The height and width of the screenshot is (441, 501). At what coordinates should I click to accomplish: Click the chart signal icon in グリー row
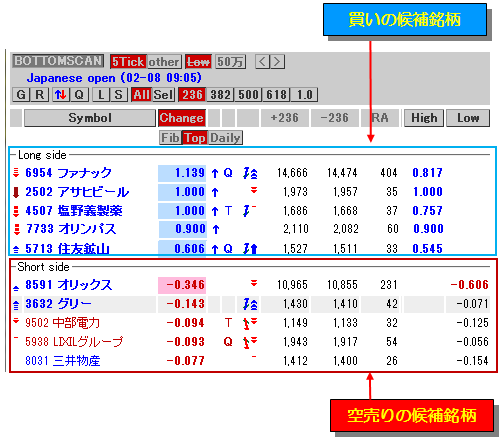[x=250, y=304]
